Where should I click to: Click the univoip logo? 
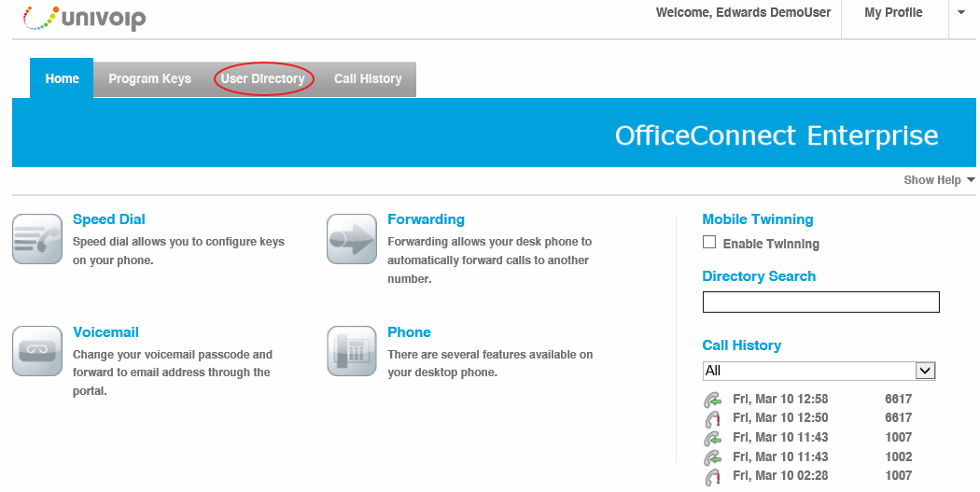point(84,18)
